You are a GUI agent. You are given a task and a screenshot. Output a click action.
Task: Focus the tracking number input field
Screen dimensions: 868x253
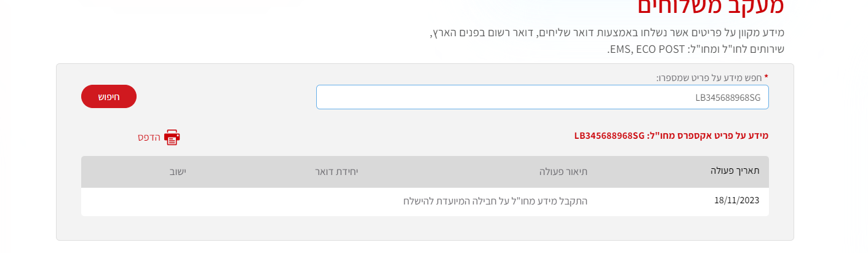[542, 97]
